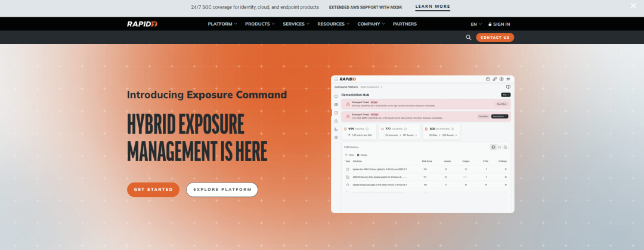The height and width of the screenshot is (250, 644).
Task: Toggle the globe all-solutions view
Action: click(x=493, y=147)
